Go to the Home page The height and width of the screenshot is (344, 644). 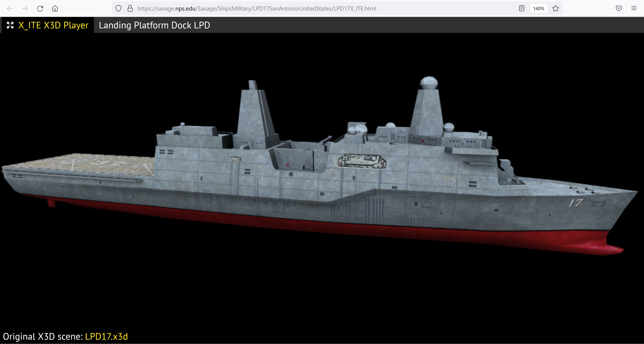point(55,9)
